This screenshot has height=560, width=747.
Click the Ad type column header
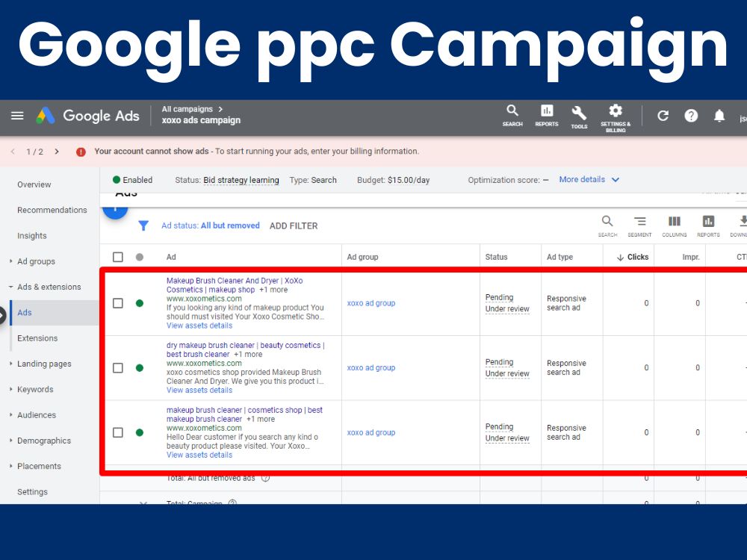560,257
